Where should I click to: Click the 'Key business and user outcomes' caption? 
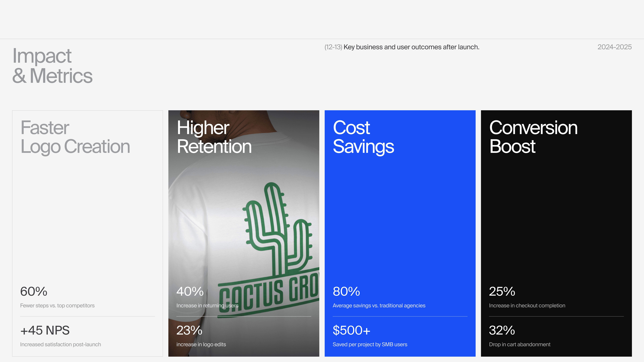[x=411, y=47]
